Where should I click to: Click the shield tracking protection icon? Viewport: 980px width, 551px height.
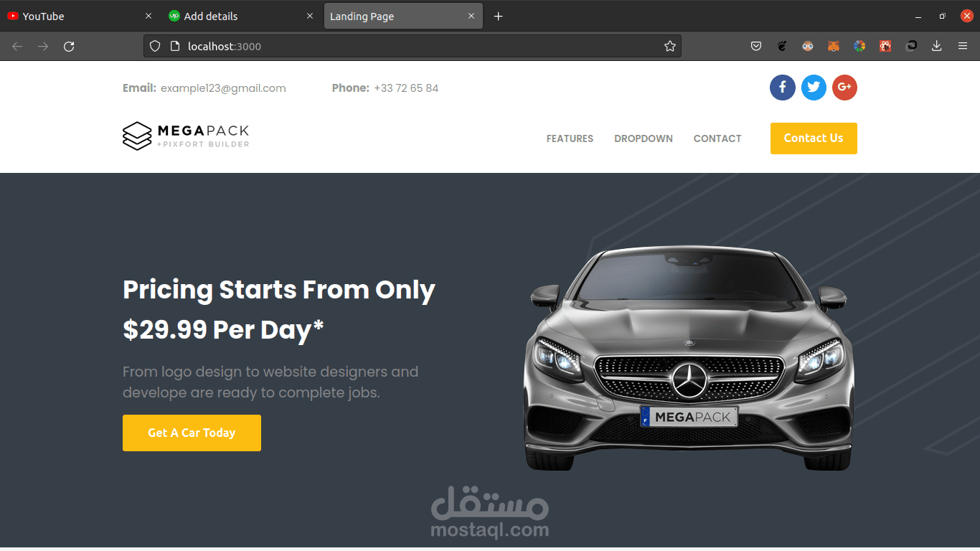pyautogui.click(x=154, y=46)
